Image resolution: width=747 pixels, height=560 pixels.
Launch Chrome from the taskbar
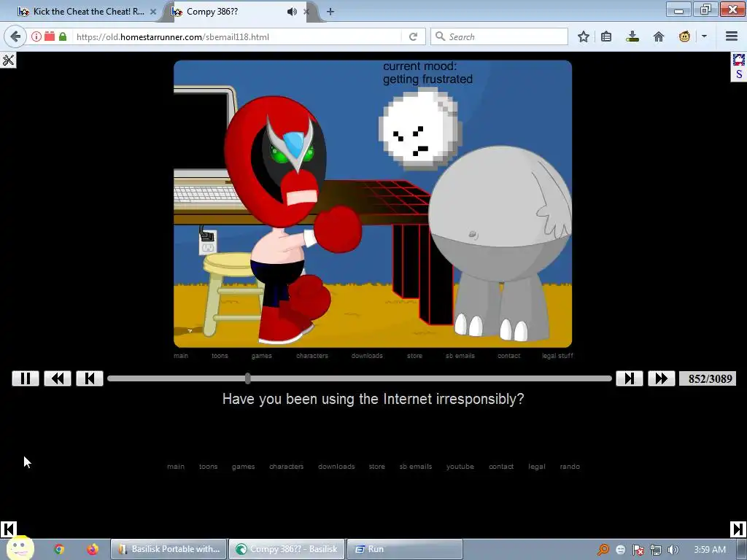[59, 549]
